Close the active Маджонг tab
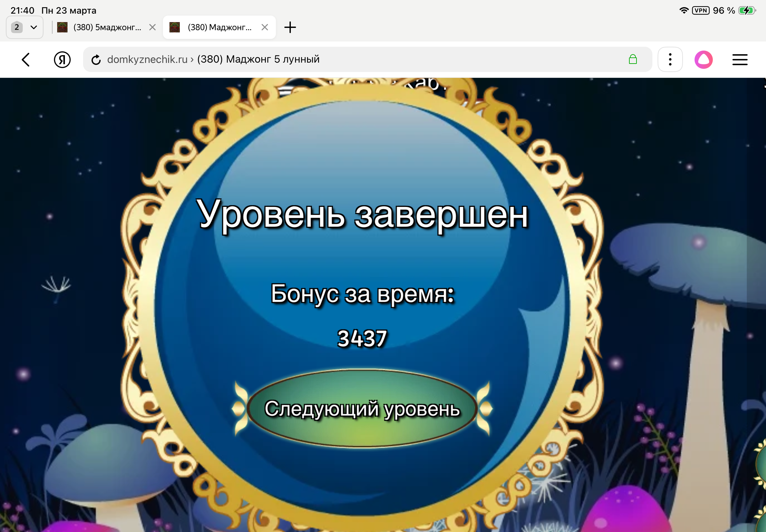 click(265, 27)
